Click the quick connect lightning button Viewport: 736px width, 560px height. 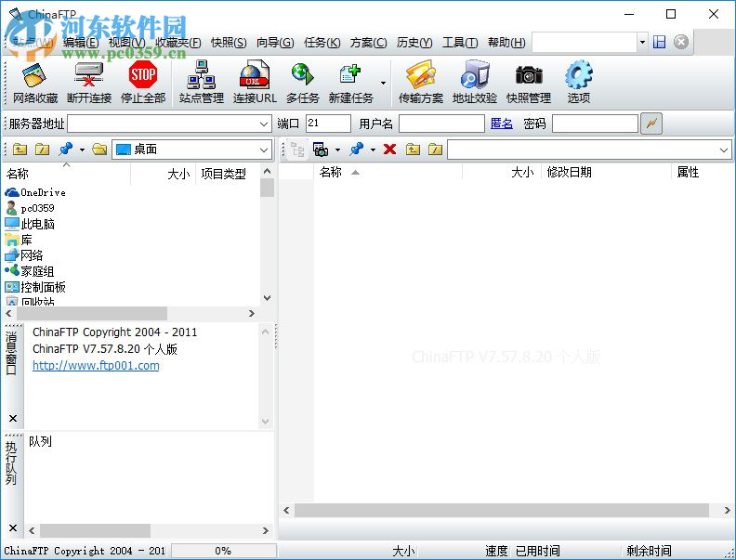click(x=651, y=124)
